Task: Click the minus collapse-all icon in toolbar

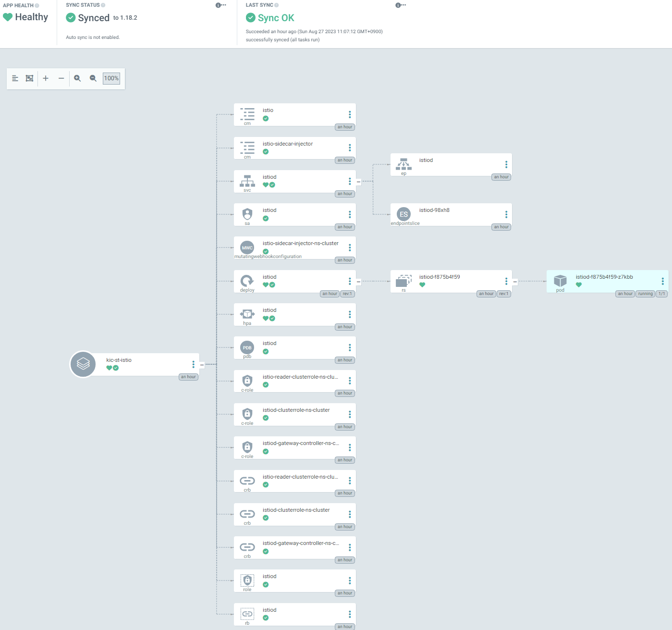Action: 61,78
